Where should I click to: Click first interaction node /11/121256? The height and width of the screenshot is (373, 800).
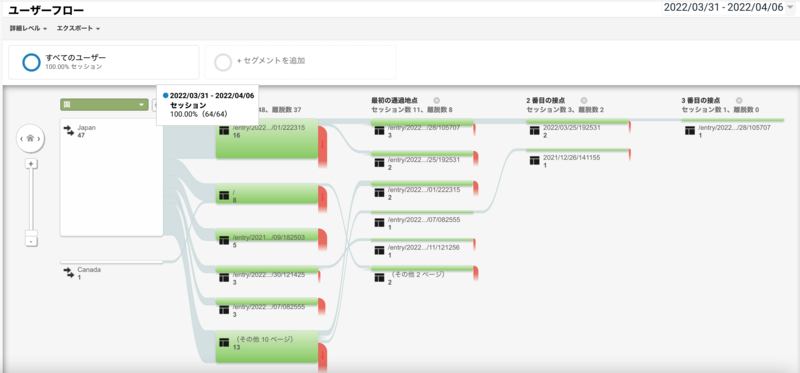point(422,240)
